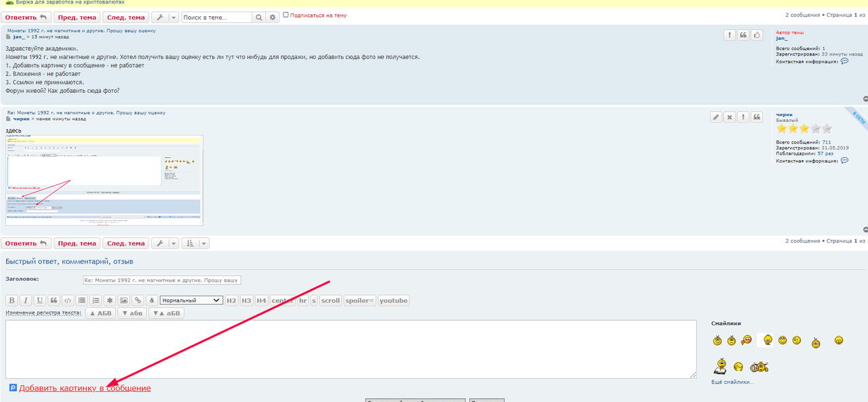The width and height of the screenshot is (868, 402).
Task: Delete чирик's post with X icon
Action: [729, 117]
